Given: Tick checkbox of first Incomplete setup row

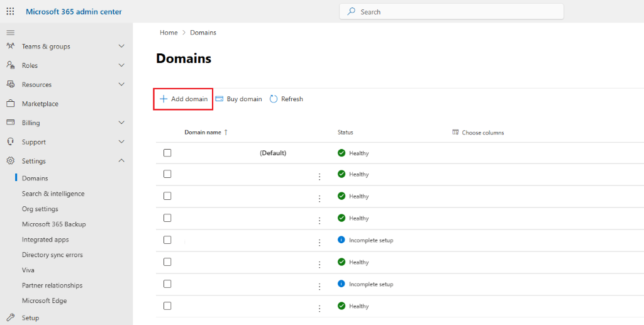Looking at the screenshot, I should (x=167, y=240).
